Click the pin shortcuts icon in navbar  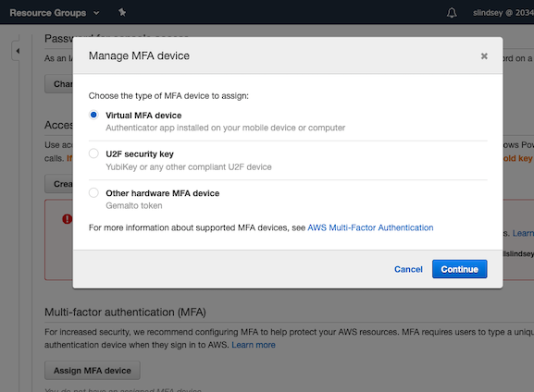click(122, 13)
